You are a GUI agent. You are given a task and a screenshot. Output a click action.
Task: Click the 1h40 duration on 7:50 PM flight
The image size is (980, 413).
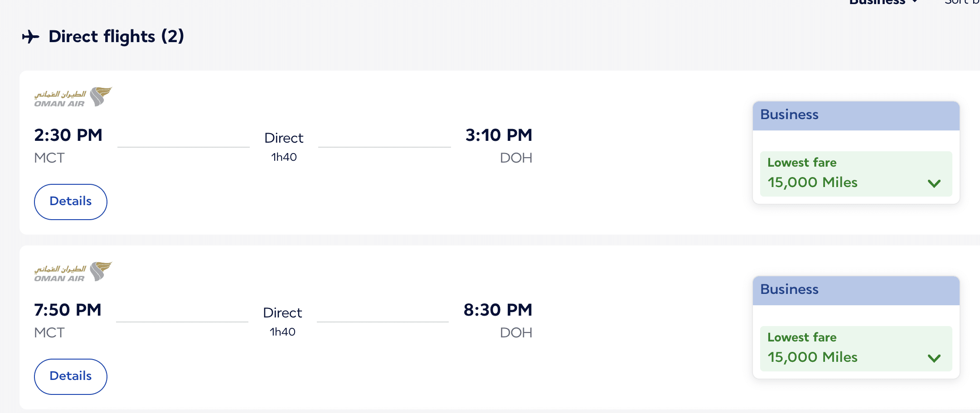click(x=282, y=332)
